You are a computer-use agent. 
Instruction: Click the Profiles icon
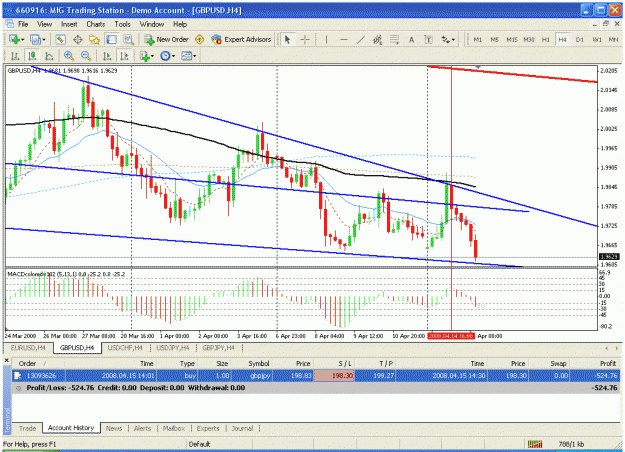35,39
